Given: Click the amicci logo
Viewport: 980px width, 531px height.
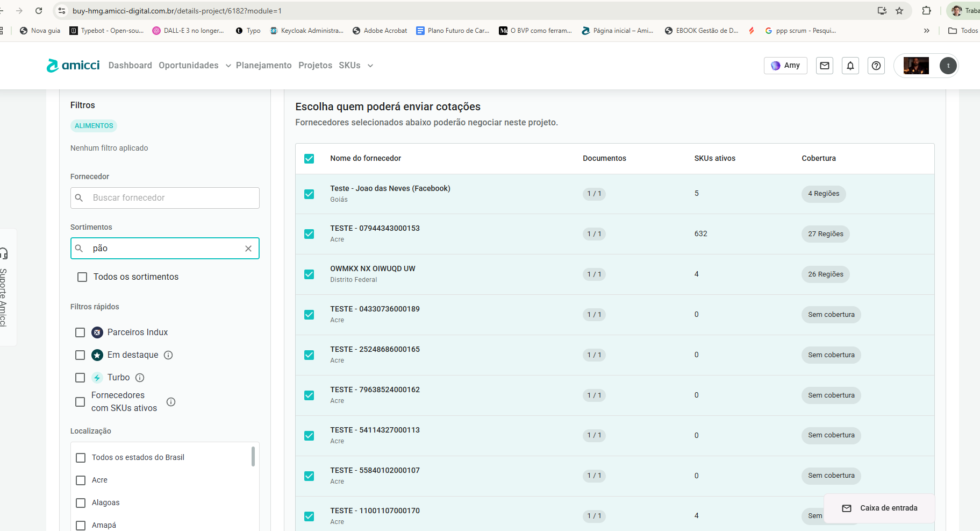Looking at the screenshot, I should coord(73,66).
